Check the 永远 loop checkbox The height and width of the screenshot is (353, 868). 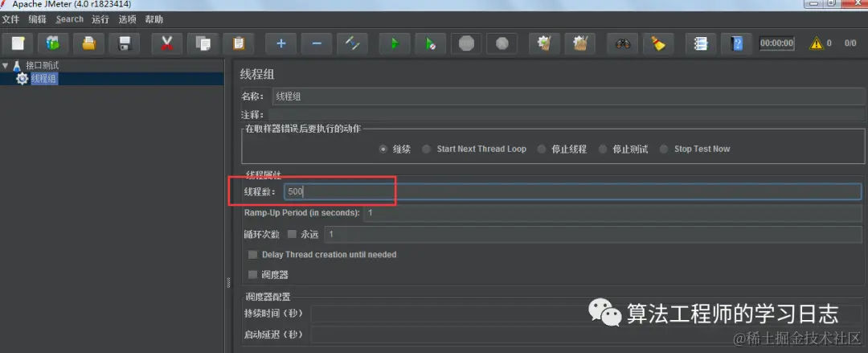(292, 235)
